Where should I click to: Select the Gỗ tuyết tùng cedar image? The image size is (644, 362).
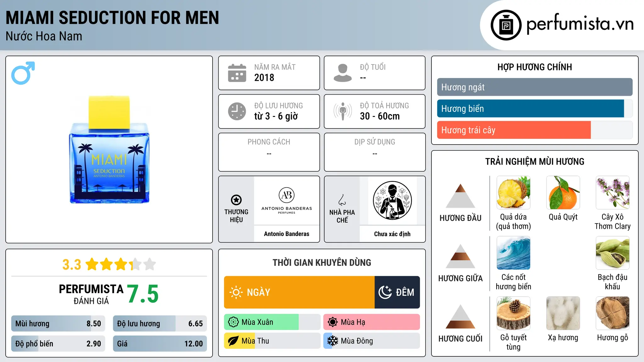click(x=514, y=313)
